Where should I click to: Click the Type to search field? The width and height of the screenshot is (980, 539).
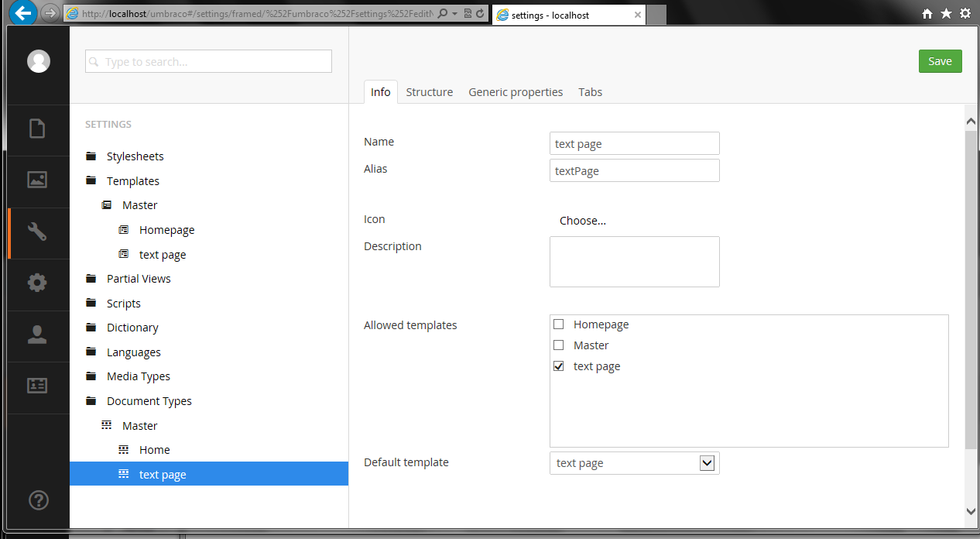(x=208, y=61)
